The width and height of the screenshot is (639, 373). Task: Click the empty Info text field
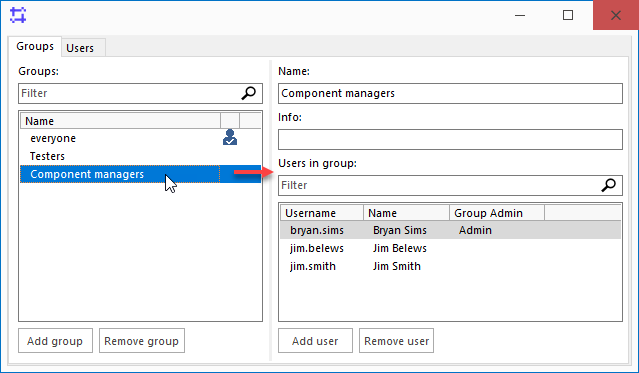point(450,139)
